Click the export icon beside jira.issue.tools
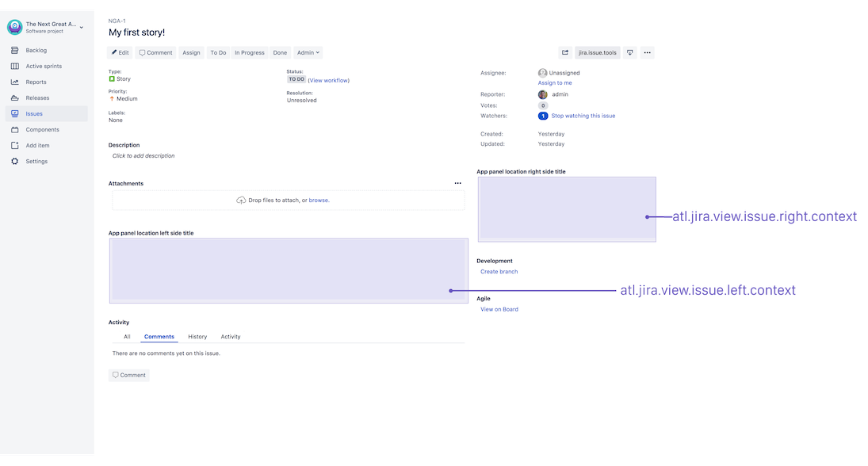Screen dimensions: 868x466 coord(630,52)
